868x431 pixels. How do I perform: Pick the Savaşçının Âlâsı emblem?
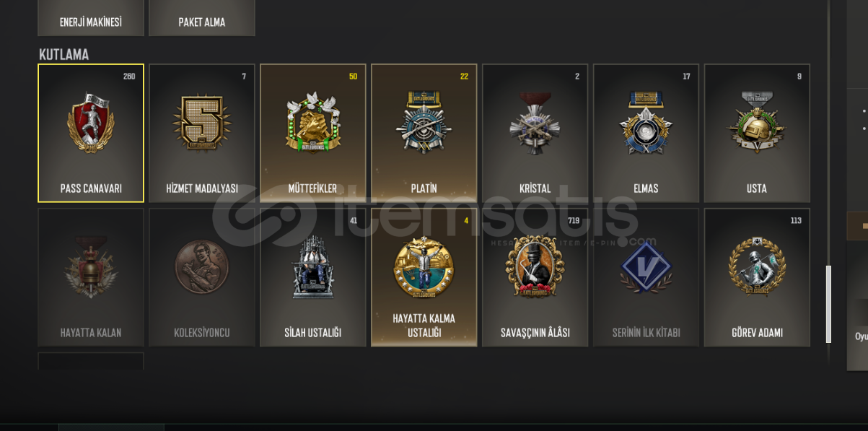click(x=535, y=277)
